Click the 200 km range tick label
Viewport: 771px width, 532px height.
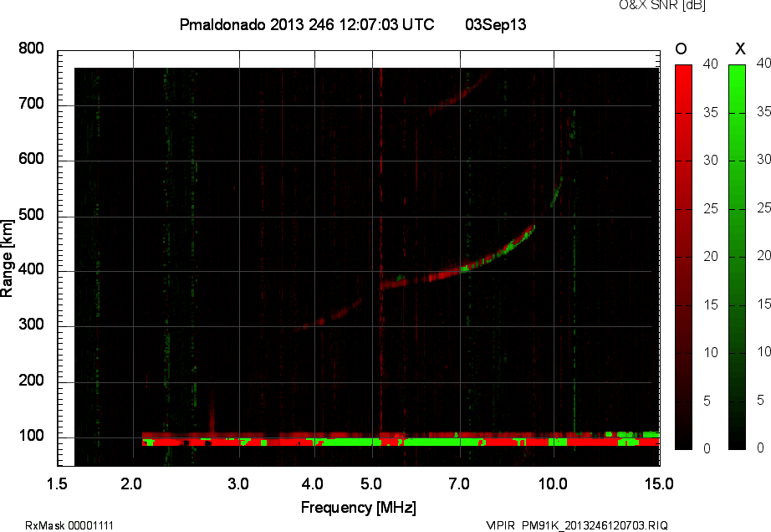pyautogui.click(x=31, y=381)
